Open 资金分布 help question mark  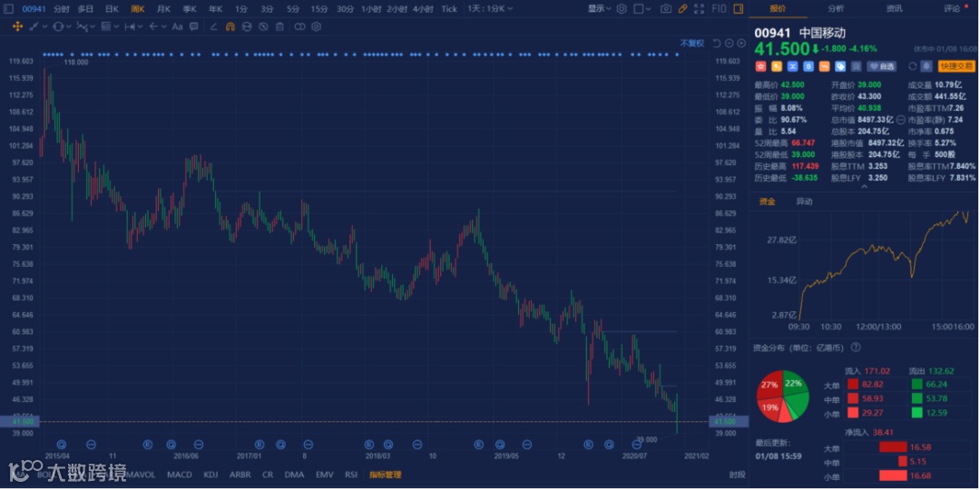click(856, 348)
